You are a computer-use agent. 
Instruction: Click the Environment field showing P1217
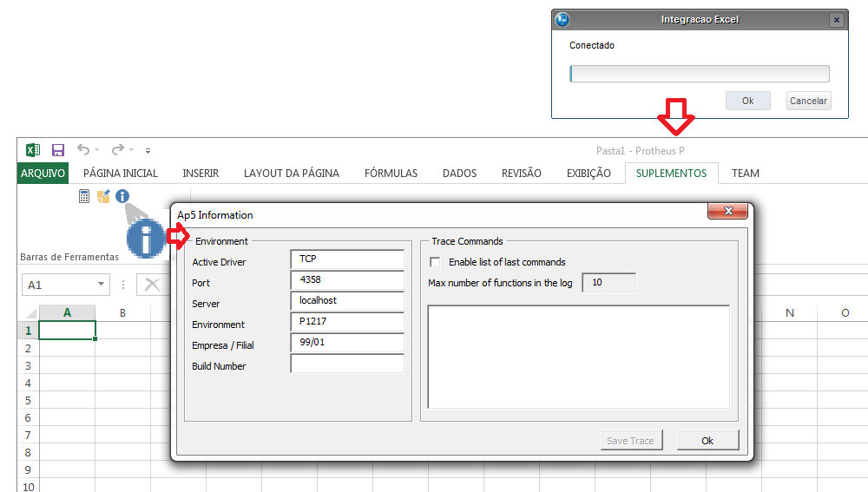[x=348, y=322]
